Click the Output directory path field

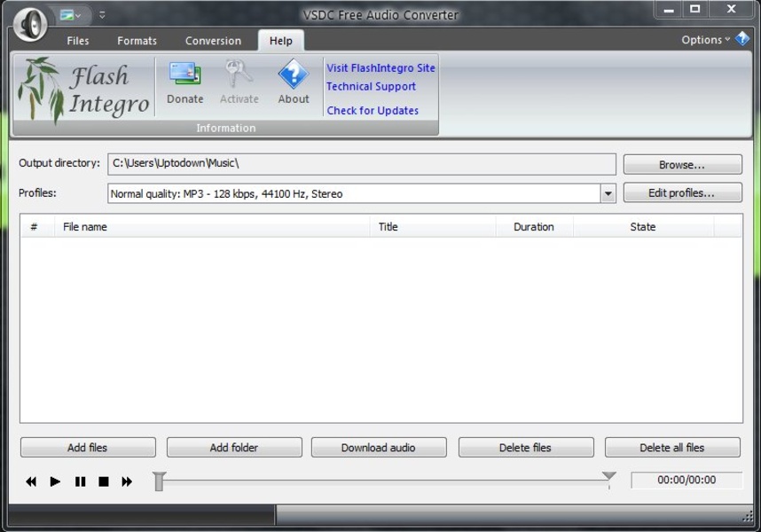click(x=362, y=164)
